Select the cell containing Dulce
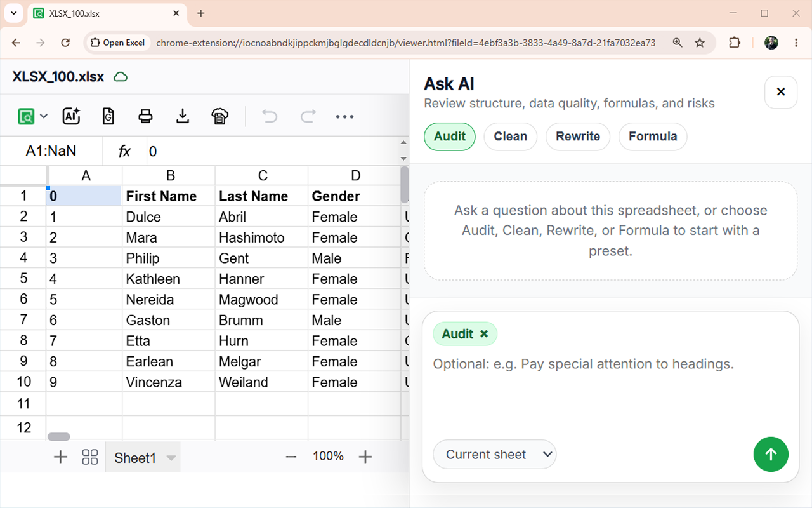 click(169, 217)
